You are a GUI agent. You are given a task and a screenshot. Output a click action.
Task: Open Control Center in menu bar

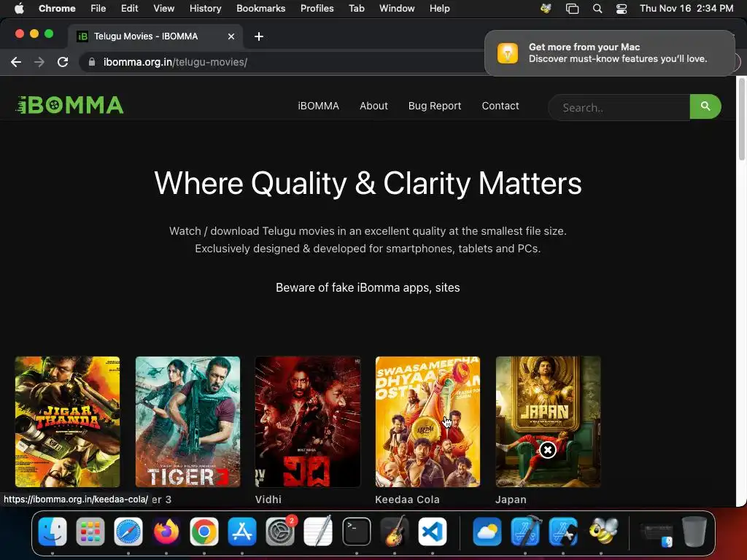tap(622, 8)
